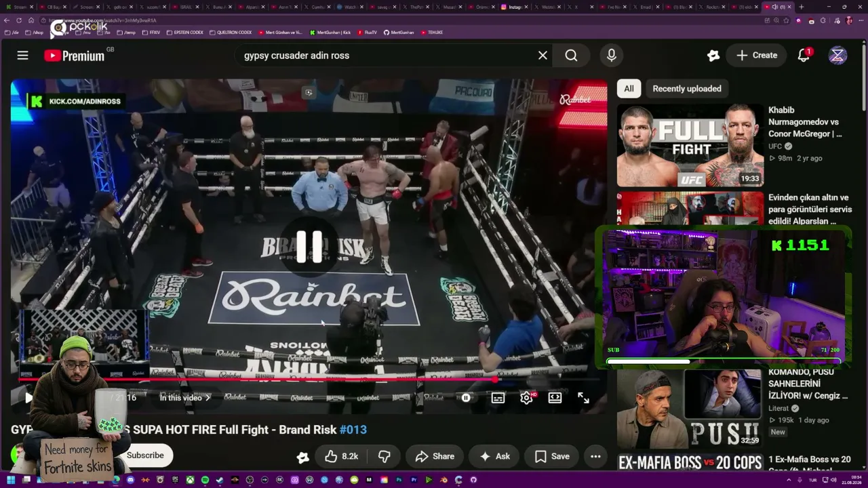This screenshot has width=868, height=488.
Task: Start voice search with the microphone
Action: coord(611,56)
